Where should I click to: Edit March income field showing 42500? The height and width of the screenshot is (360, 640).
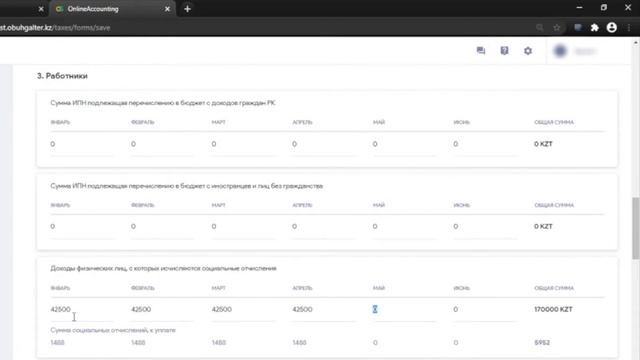(x=243, y=309)
